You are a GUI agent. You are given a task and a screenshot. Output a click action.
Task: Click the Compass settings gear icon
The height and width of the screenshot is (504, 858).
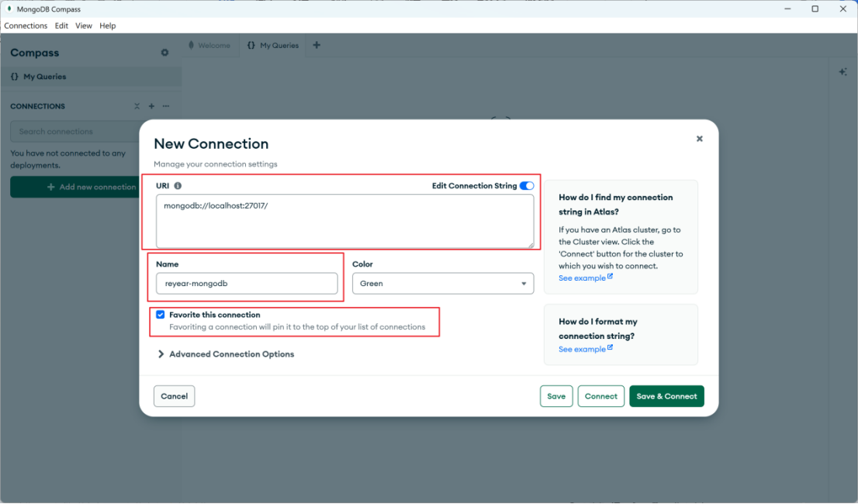tap(164, 53)
